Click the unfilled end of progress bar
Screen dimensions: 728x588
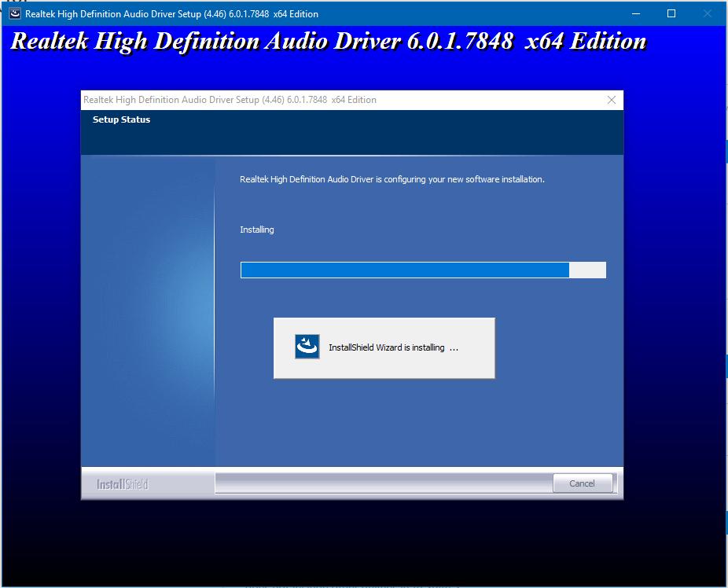point(587,270)
